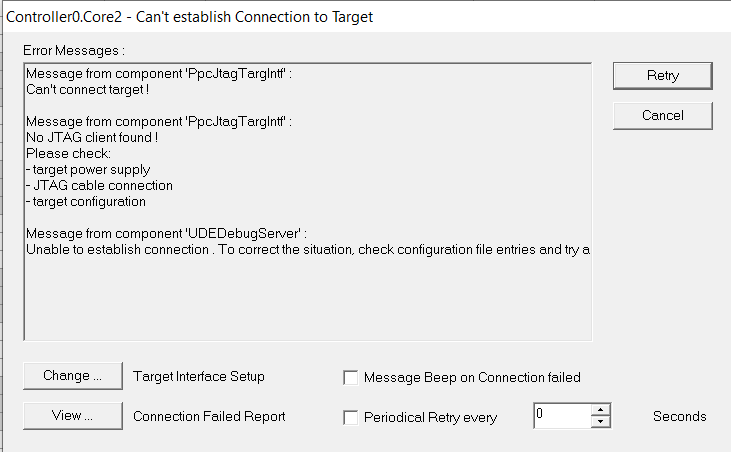Viewport: 731px width, 452px height.
Task: Open Target Interface Setup via Change button
Action: 72,377
